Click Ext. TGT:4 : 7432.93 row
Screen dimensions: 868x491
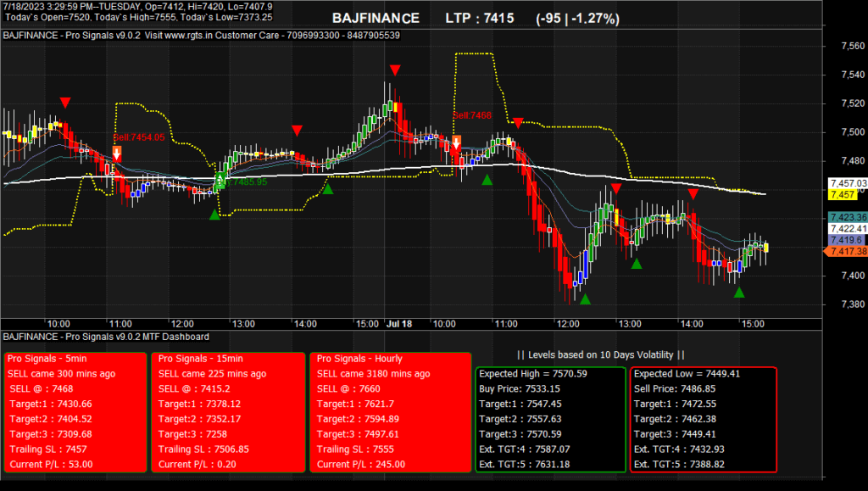[x=679, y=449]
